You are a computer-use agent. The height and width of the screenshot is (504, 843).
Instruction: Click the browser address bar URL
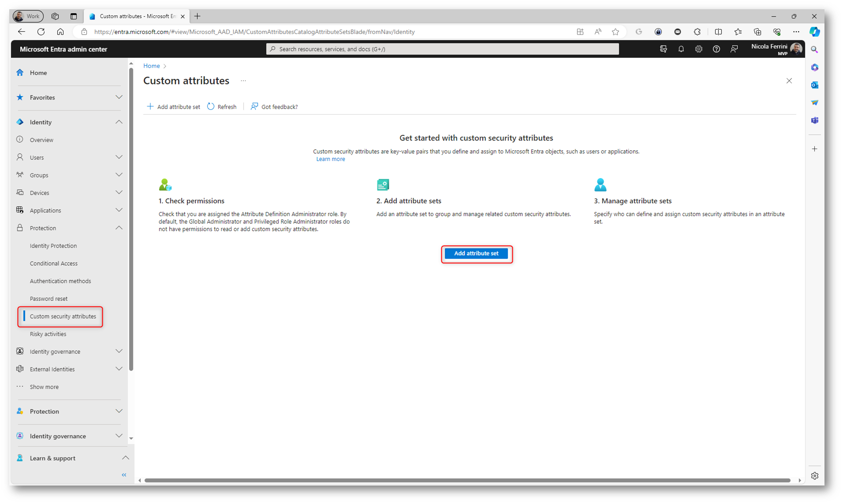click(254, 32)
